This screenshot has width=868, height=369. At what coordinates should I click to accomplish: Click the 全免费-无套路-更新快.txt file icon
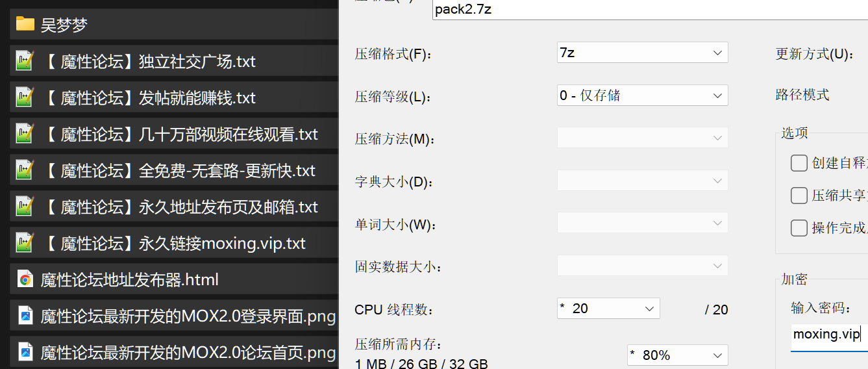point(25,170)
